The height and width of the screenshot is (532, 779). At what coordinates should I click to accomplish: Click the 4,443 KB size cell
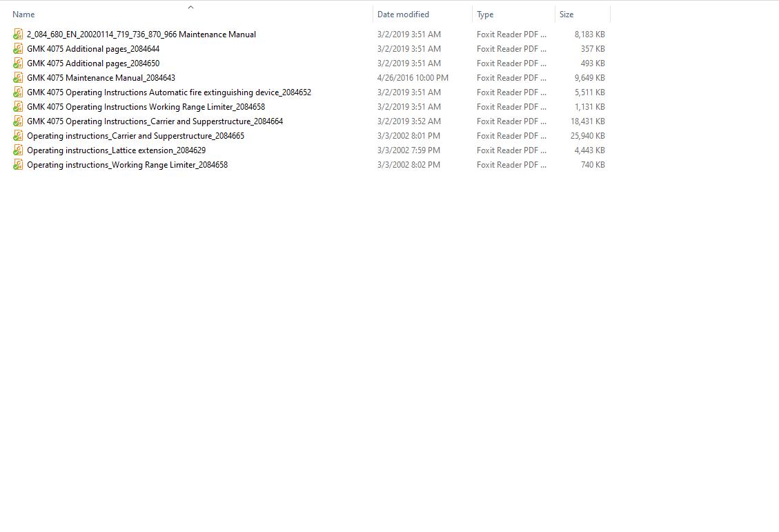(590, 150)
